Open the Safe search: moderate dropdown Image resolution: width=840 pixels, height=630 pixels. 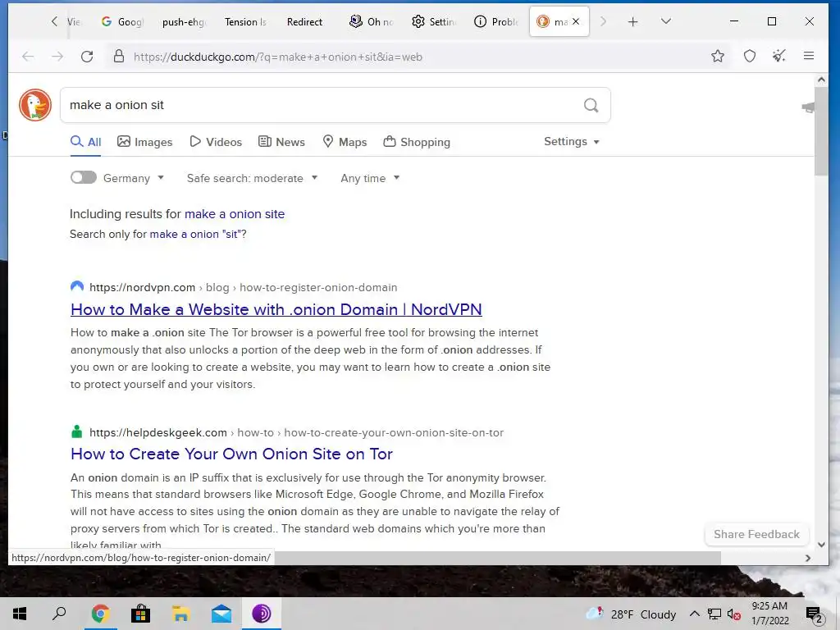pyautogui.click(x=253, y=178)
